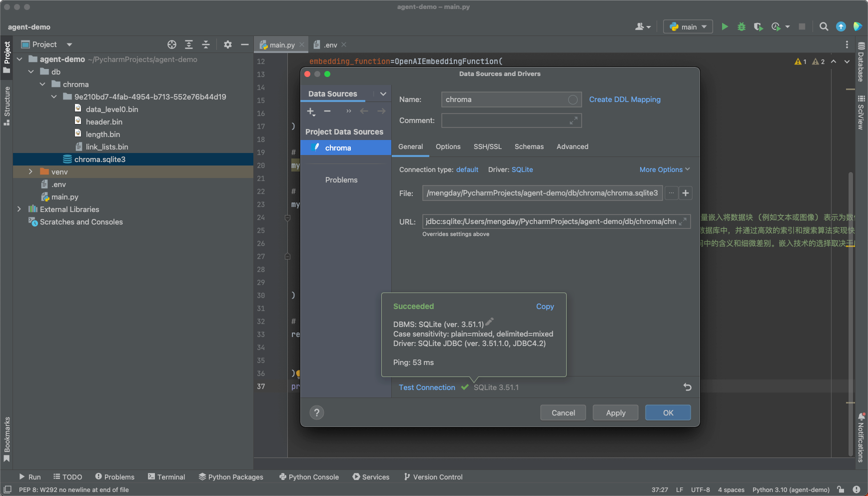Run the main configuration

point(725,26)
